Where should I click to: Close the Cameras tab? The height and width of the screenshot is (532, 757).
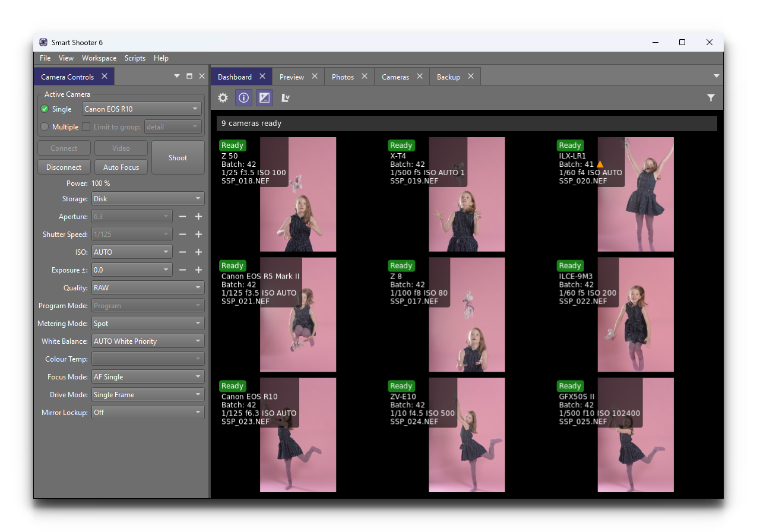pyautogui.click(x=420, y=76)
